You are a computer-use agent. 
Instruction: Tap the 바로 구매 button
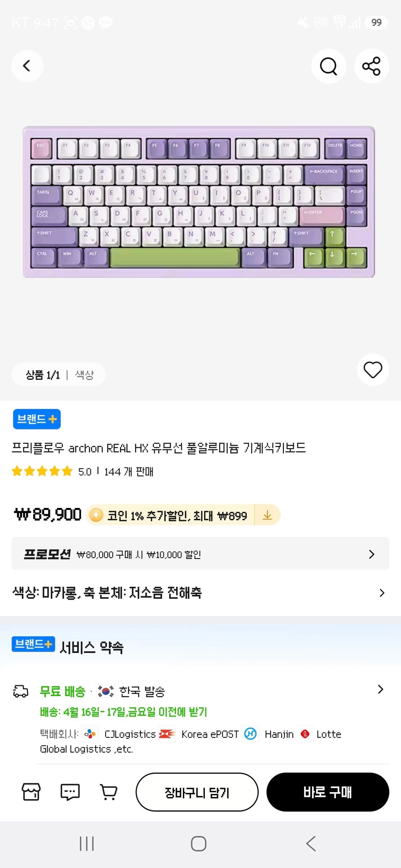pyautogui.click(x=327, y=792)
